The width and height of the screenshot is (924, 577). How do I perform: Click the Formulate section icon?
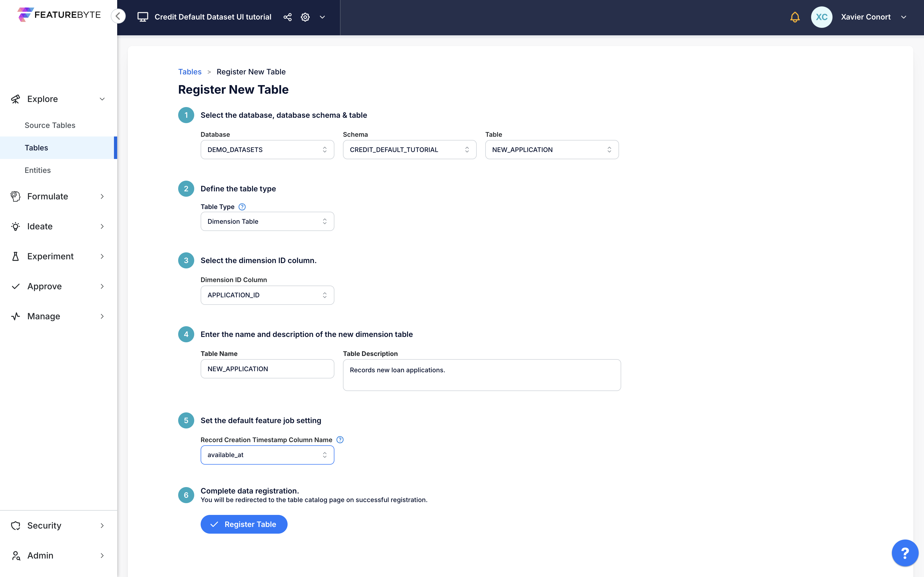(15, 196)
